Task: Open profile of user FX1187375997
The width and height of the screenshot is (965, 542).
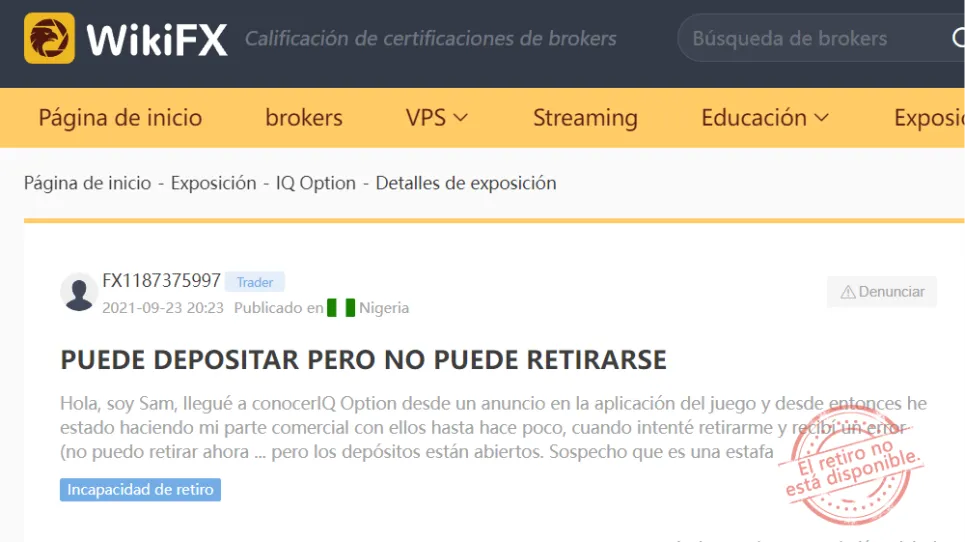Action: pyautogui.click(x=161, y=281)
